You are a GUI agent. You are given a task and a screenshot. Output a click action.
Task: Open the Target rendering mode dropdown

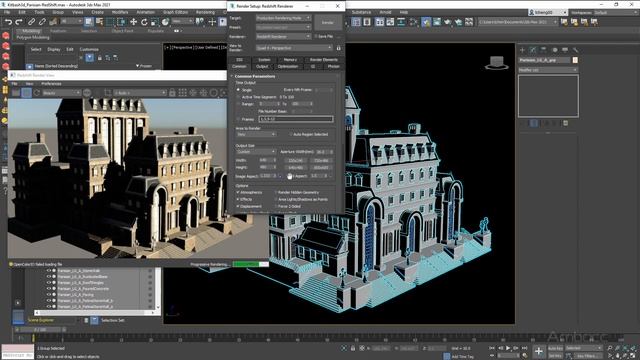[283, 18]
